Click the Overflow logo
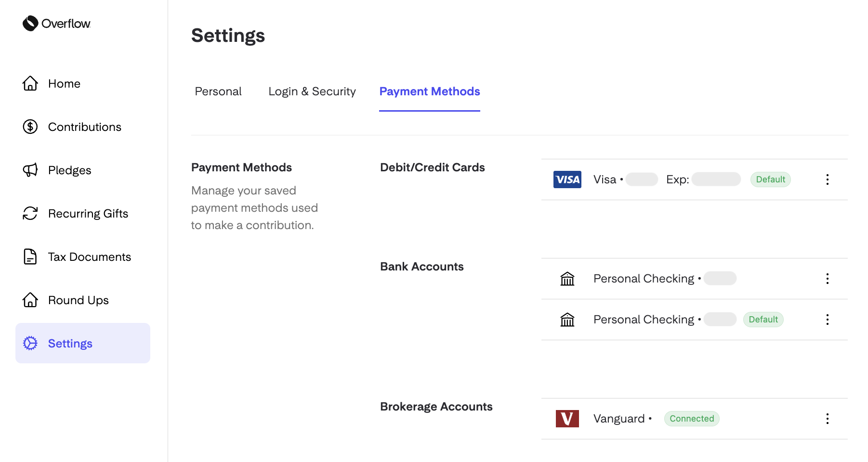The height and width of the screenshot is (462, 868). (56, 24)
